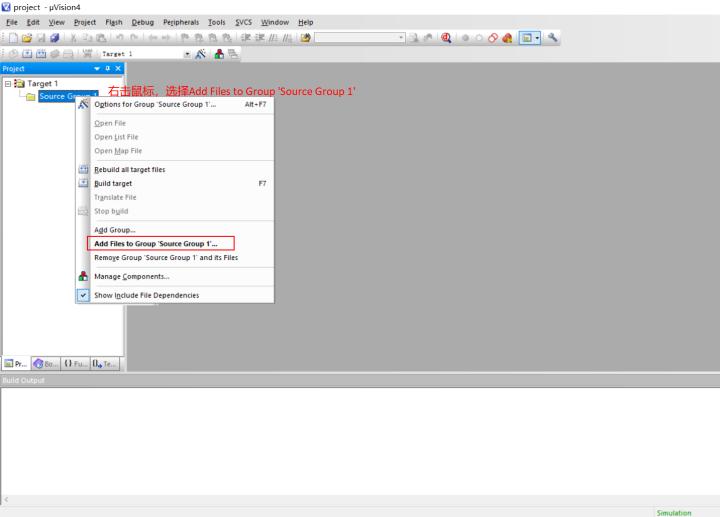Switch to the Project (Pr...) tab
Viewport: 720px width, 517px height.
16,364
